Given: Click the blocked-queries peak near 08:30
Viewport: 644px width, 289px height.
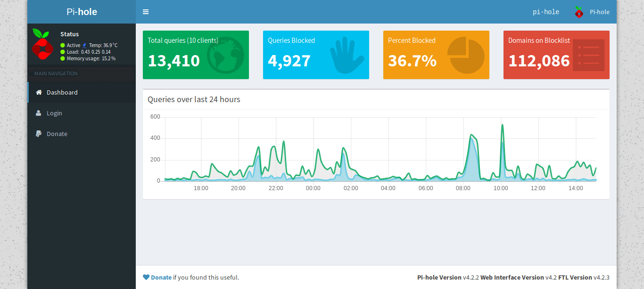Looking at the screenshot, I should click(471, 139).
